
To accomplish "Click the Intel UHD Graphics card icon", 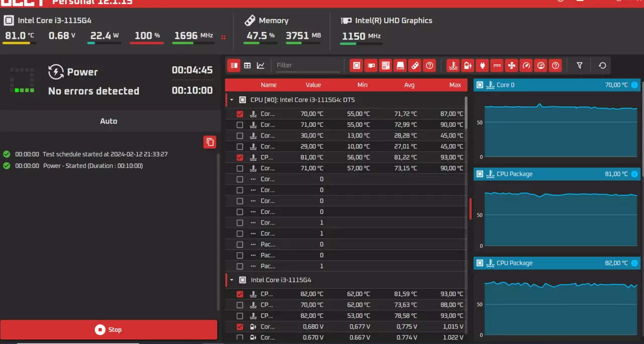I will 346,21.
